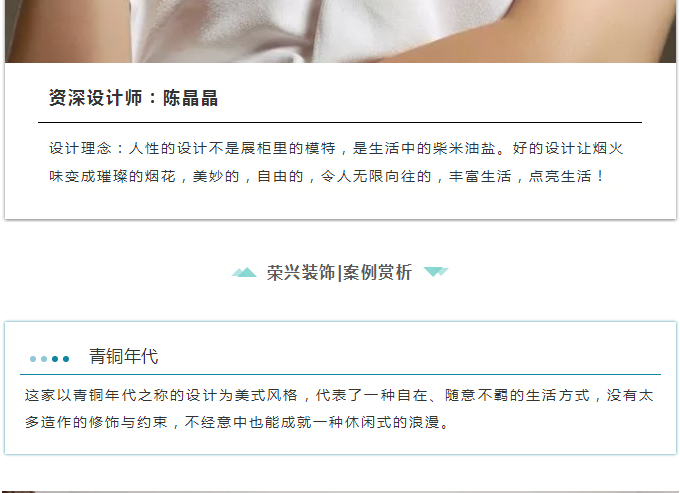This screenshot has width=680, height=493.
Task: Click the text 美式风格 in description
Action: (266, 395)
